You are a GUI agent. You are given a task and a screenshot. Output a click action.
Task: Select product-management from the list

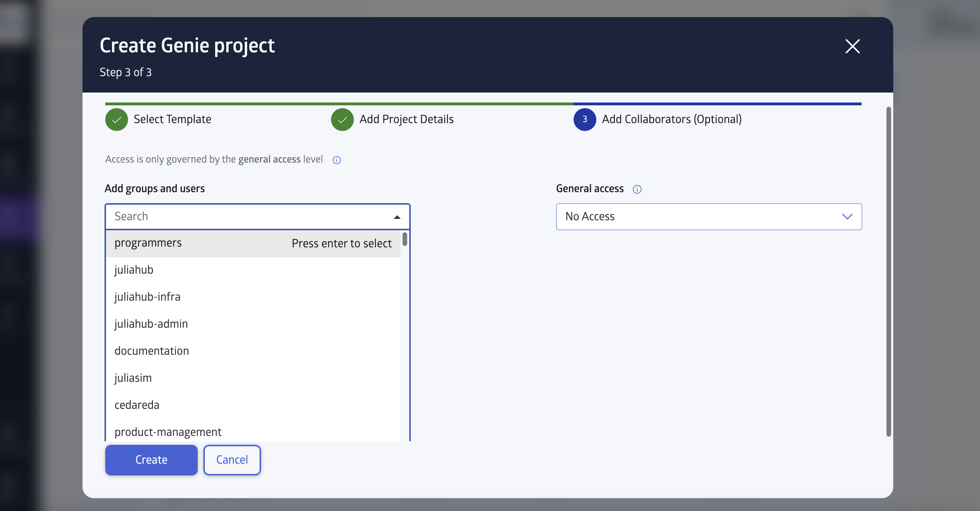pos(168,431)
